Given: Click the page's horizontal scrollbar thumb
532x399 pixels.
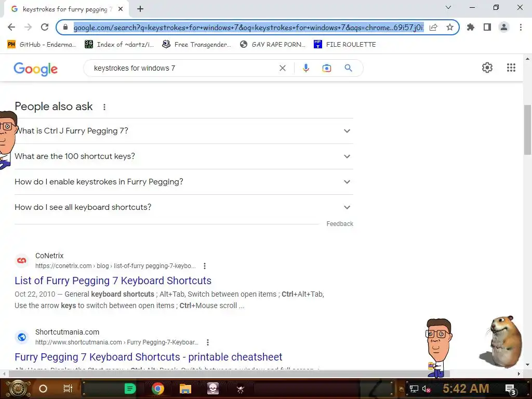Looking at the screenshot, I should (x=229, y=374).
